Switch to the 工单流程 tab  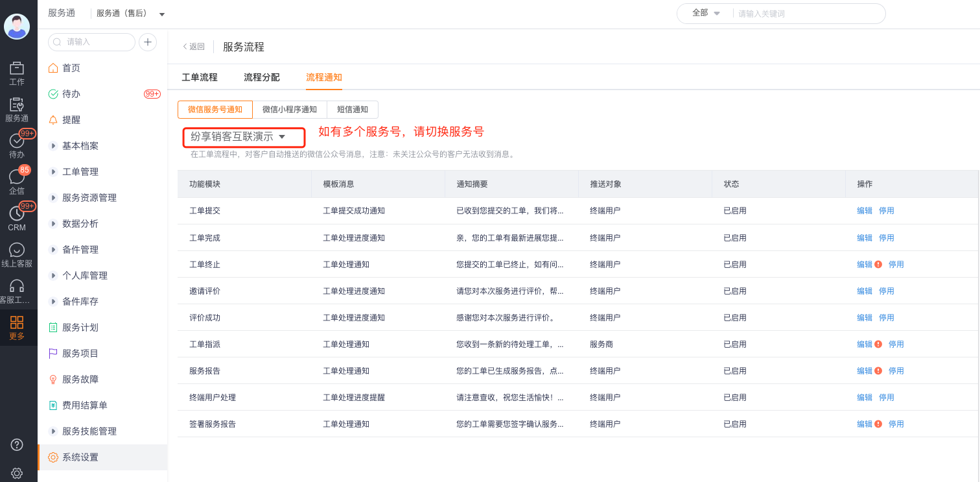pos(200,77)
